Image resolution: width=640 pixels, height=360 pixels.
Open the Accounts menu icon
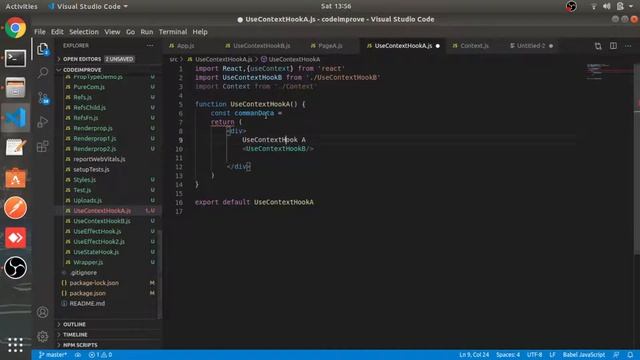pyautogui.click(x=42, y=312)
